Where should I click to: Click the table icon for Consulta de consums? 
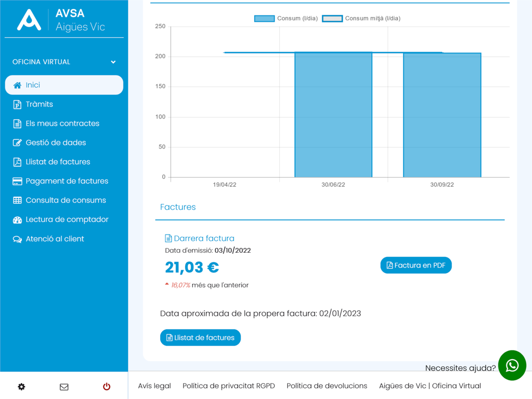[18, 201]
